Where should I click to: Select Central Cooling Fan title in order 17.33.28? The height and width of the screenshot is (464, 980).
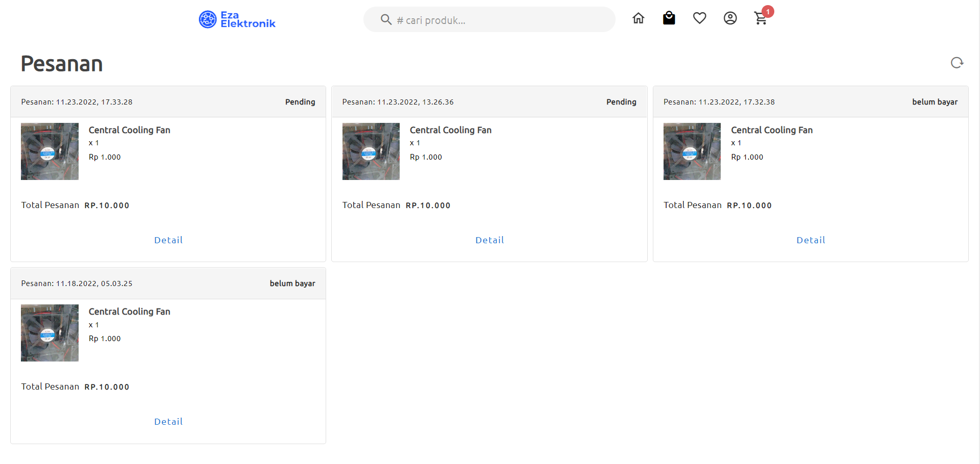pos(130,130)
